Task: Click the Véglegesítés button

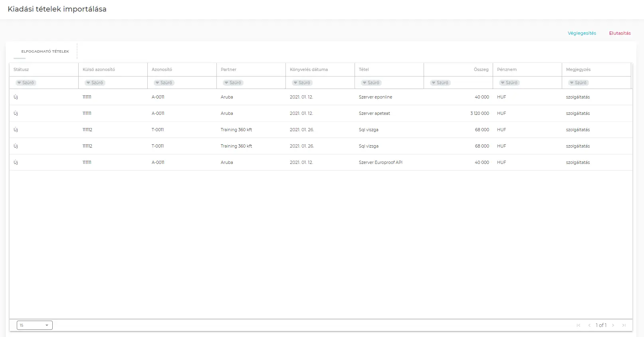Action: click(582, 33)
